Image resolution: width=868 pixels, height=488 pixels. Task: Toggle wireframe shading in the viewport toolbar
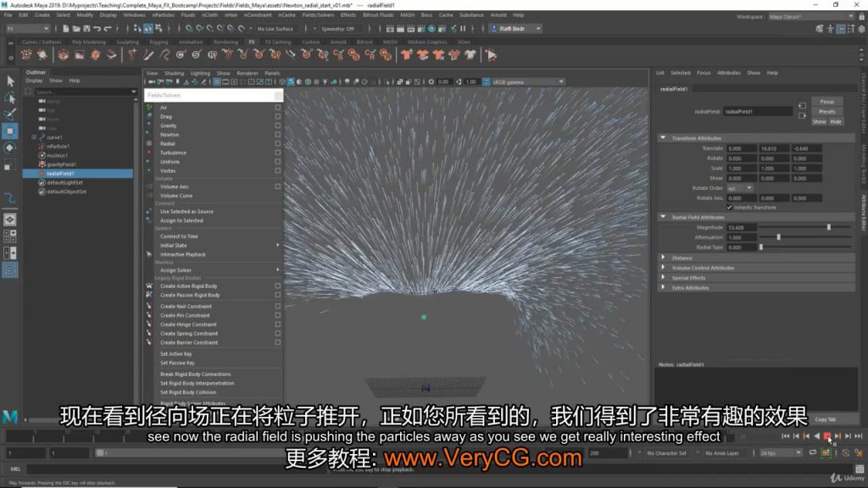pyautogui.click(x=281, y=82)
